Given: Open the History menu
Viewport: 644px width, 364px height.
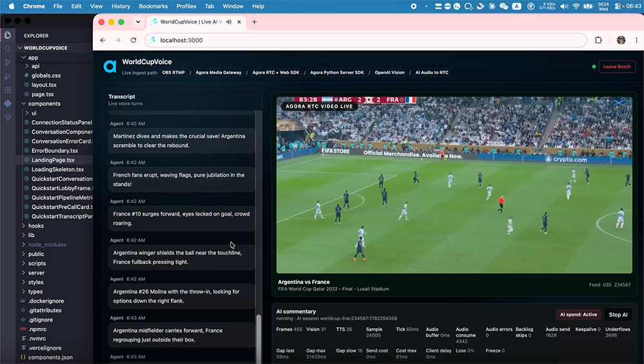Looking at the screenshot, I should 121,6.
